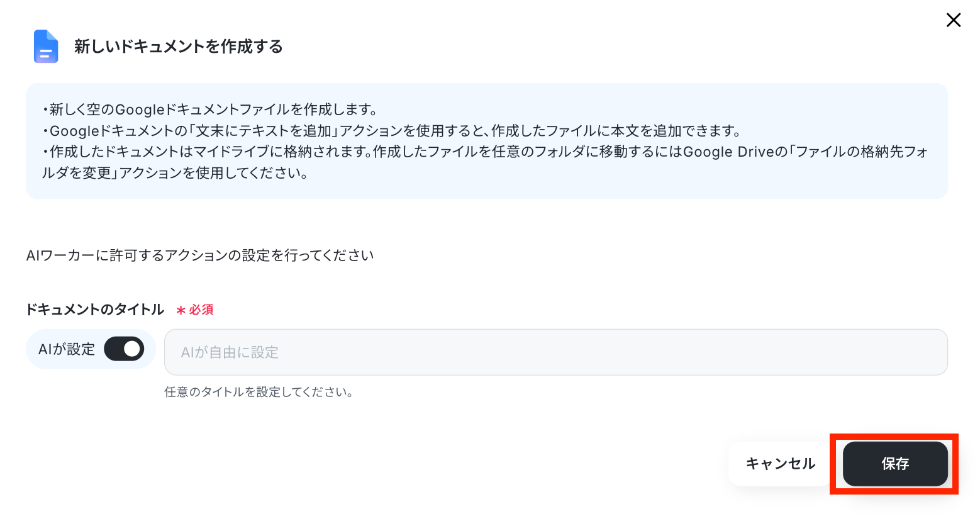Image resolution: width=980 pixels, height=526 pixels.
Task: Click the hint 任意のタイトルを設定してください
Action: (259, 392)
